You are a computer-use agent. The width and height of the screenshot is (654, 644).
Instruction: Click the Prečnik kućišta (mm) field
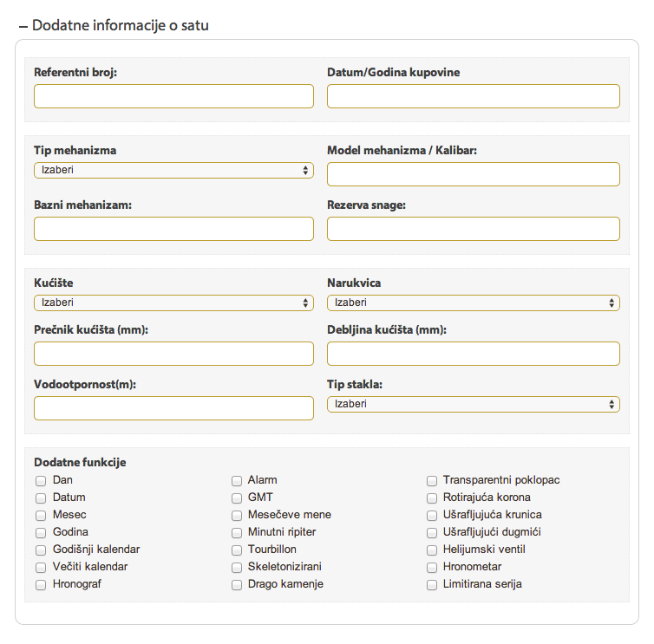coord(173,354)
